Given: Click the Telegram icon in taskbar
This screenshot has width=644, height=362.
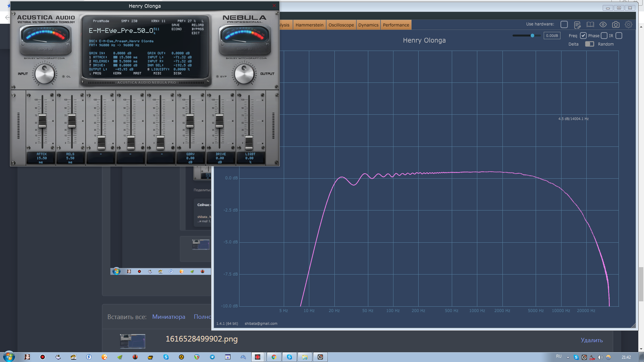Looking at the screenshot, I should tap(212, 357).
